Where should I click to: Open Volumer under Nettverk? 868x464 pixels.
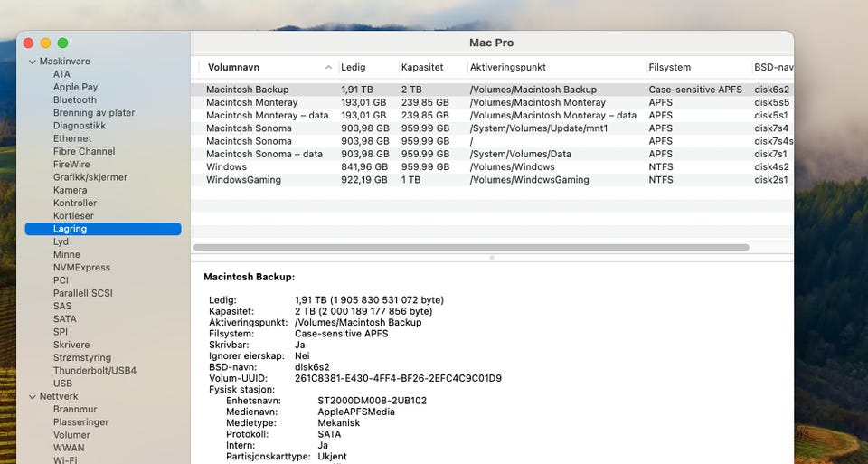[x=71, y=435]
